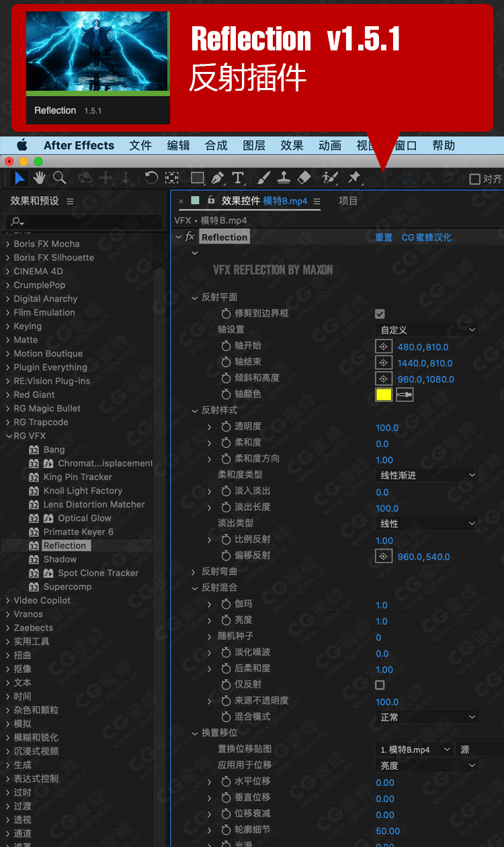The width and height of the screenshot is (504, 847).
Task: Open the 柔和度类型 dropdown showing 线性渐进
Action: tap(427, 475)
